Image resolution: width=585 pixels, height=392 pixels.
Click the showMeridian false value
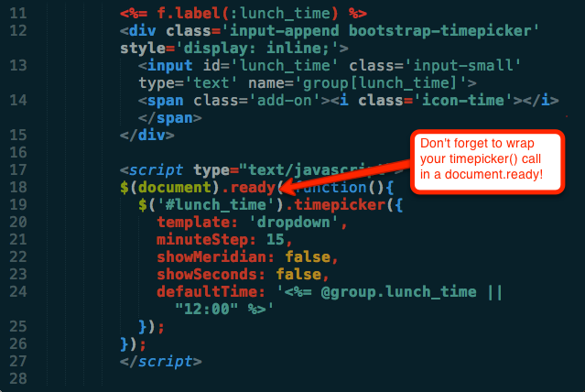[x=308, y=257]
